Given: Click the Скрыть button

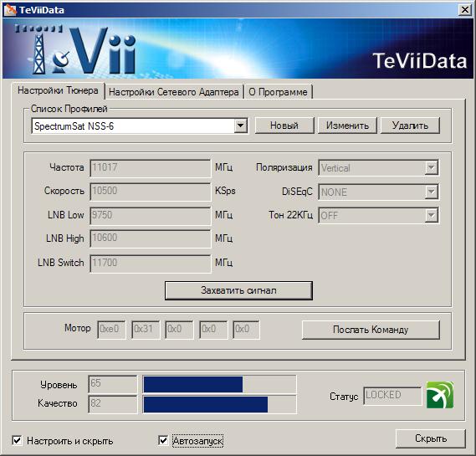Looking at the screenshot, I should click(x=431, y=438).
